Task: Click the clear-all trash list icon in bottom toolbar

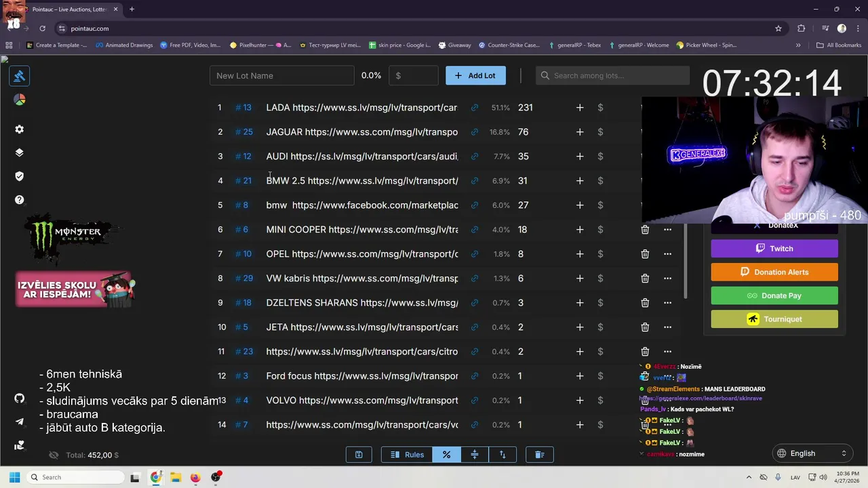Action: click(x=540, y=455)
